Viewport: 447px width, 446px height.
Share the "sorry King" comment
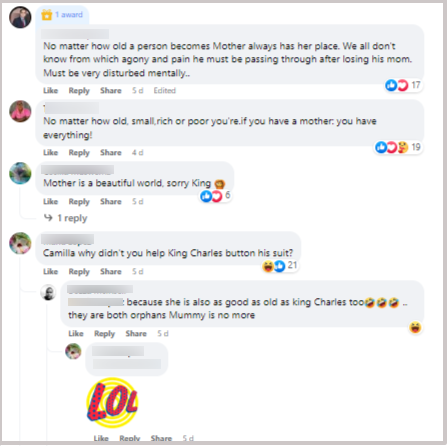click(x=111, y=201)
